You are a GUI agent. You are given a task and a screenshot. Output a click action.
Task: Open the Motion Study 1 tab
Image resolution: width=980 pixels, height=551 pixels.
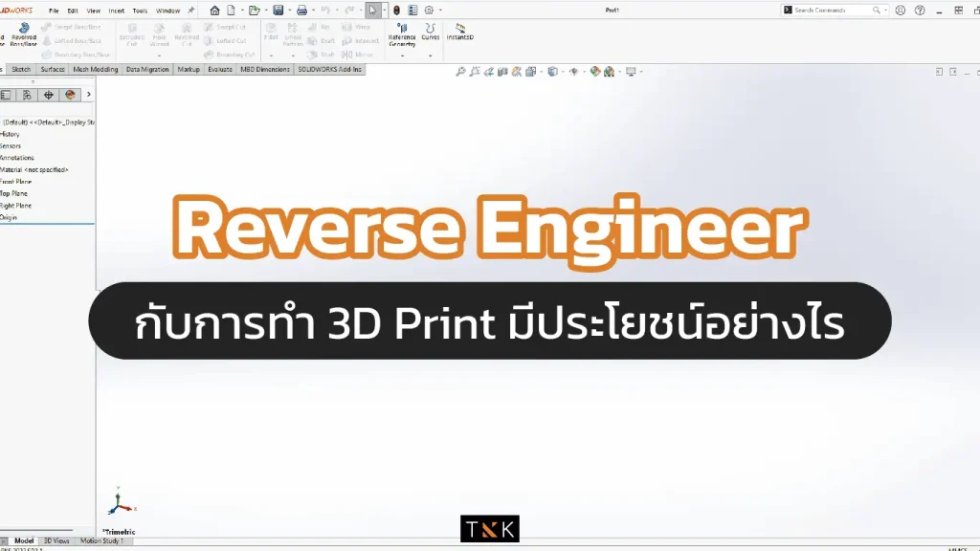point(100,540)
